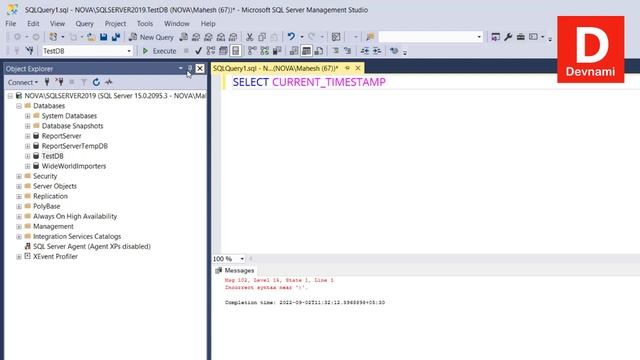
Task: Open the Query menu
Action: [x=84, y=24]
